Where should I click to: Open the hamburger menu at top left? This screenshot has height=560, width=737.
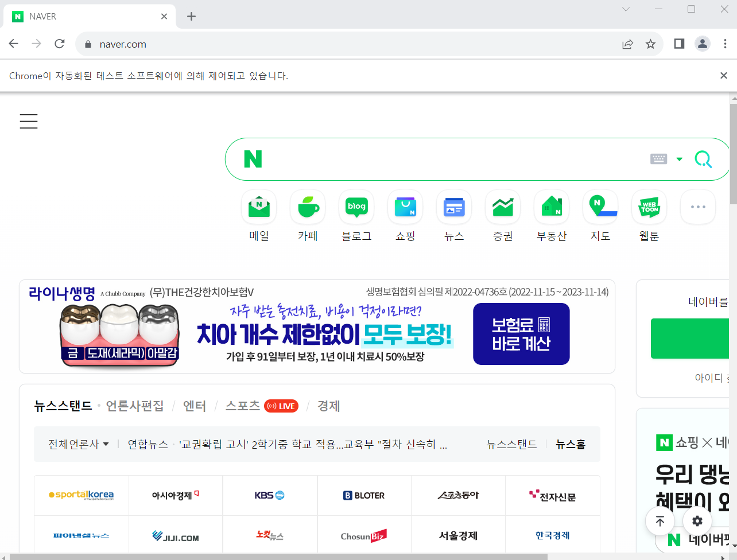(x=29, y=121)
